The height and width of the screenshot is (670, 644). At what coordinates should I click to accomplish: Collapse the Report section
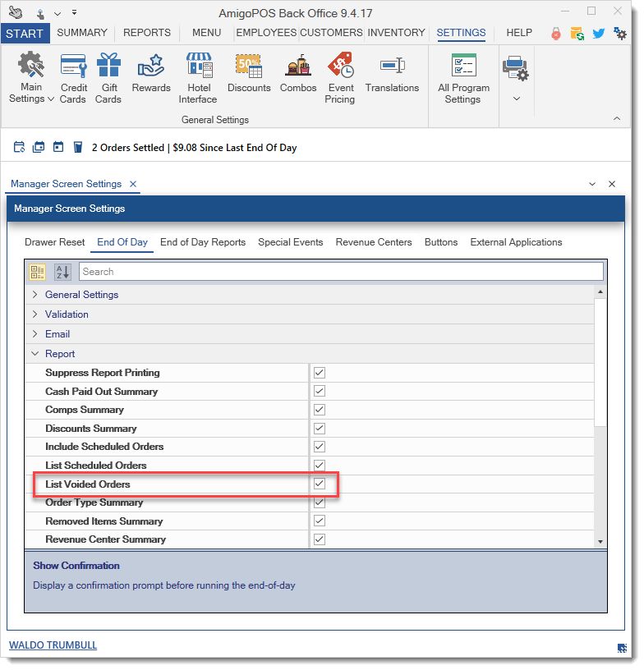34,354
